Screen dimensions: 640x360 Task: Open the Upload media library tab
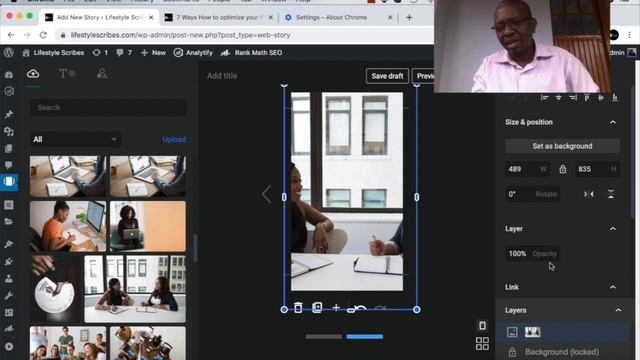pyautogui.click(x=33, y=74)
